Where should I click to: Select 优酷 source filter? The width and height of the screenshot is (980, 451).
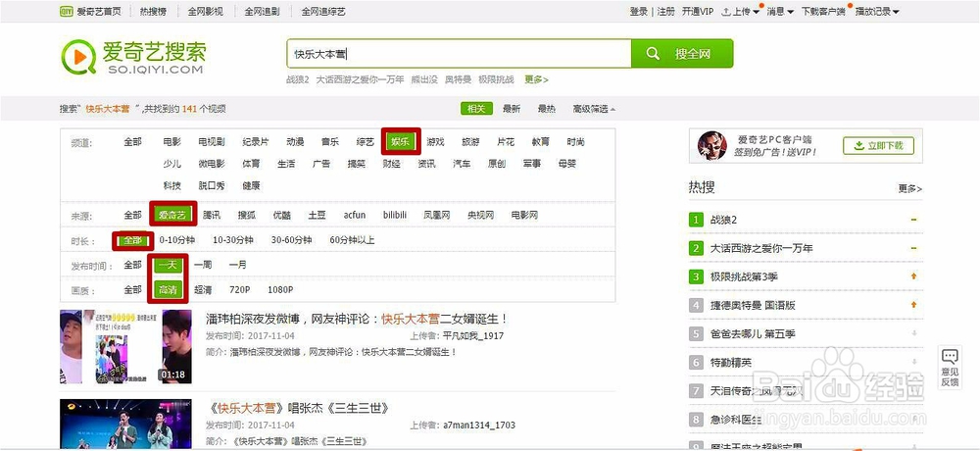[x=282, y=215]
